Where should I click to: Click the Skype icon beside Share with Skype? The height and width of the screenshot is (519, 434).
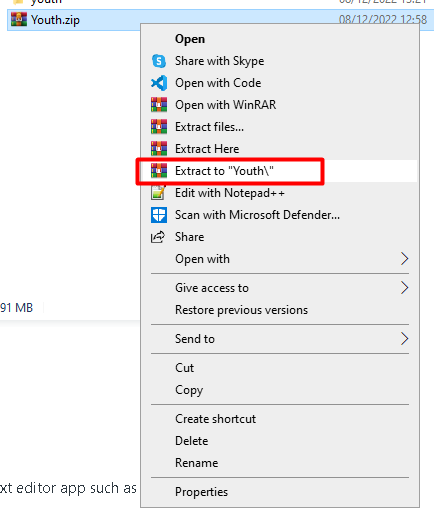pos(159,61)
